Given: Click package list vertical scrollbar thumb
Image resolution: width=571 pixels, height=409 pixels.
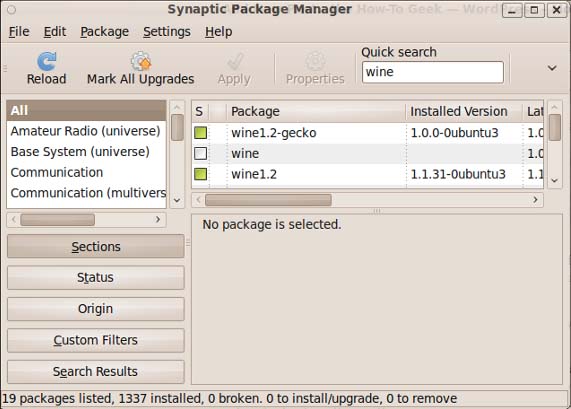Looking at the screenshot, I should click(555, 127).
